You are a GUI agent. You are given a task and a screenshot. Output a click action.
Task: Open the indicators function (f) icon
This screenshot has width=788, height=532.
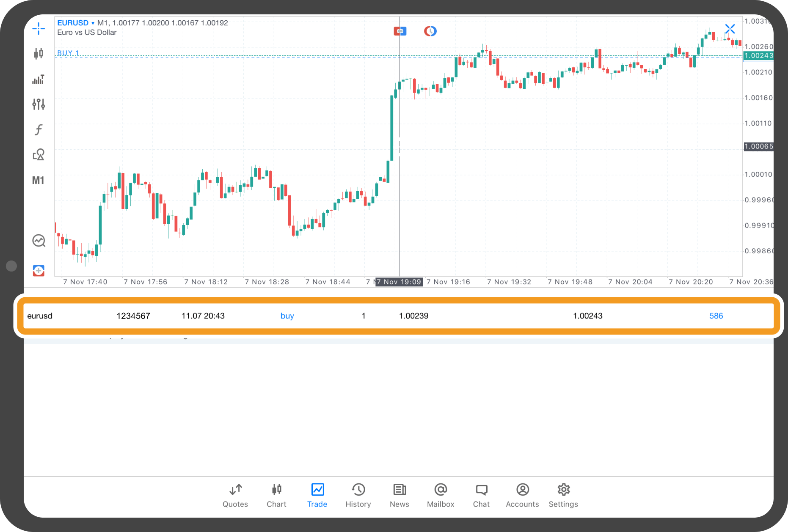pos(39,129)
